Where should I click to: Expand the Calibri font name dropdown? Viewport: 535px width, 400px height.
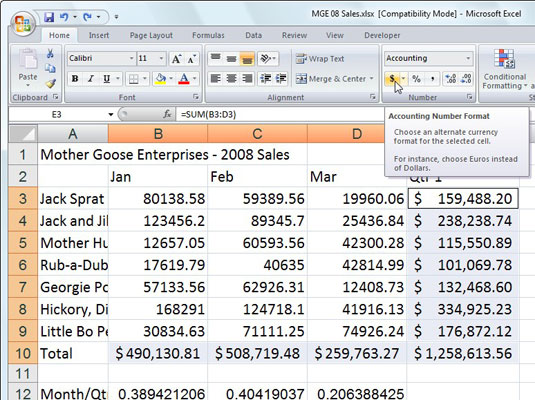tap(131, 58)
